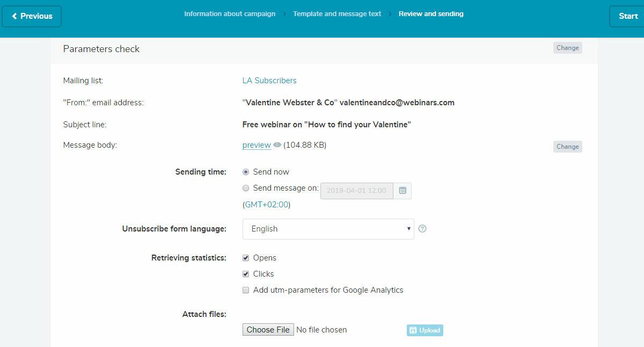Viewport: 644px width, 347px height.
Task: Click the scheduled date input field
Action: (x=356, y=191)
